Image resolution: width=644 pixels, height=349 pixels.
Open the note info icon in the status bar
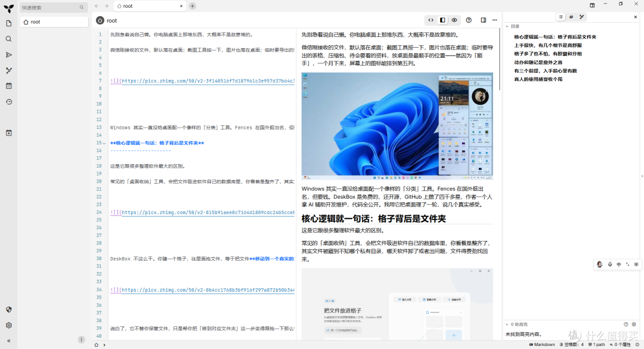[x=637, y=344]
